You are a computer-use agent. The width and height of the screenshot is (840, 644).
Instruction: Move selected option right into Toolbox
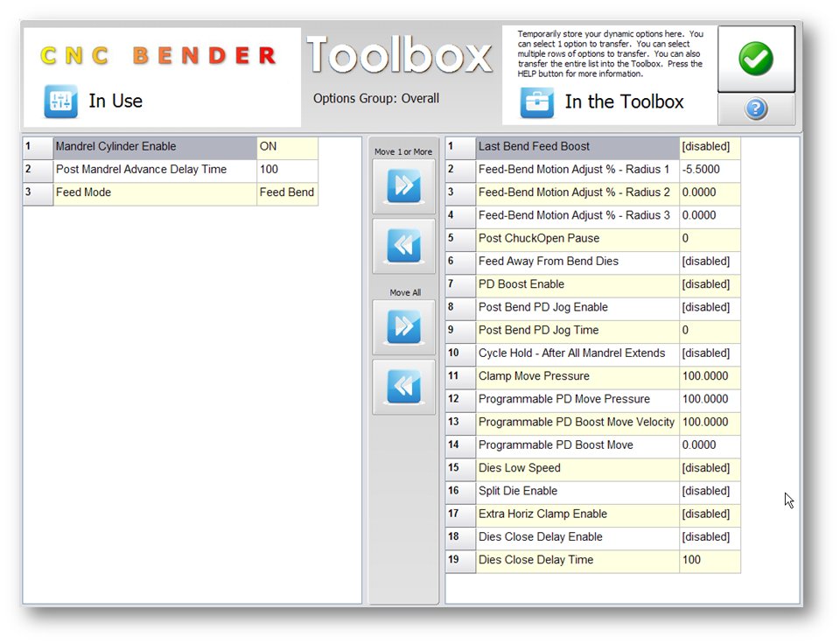tap(403, 185)
